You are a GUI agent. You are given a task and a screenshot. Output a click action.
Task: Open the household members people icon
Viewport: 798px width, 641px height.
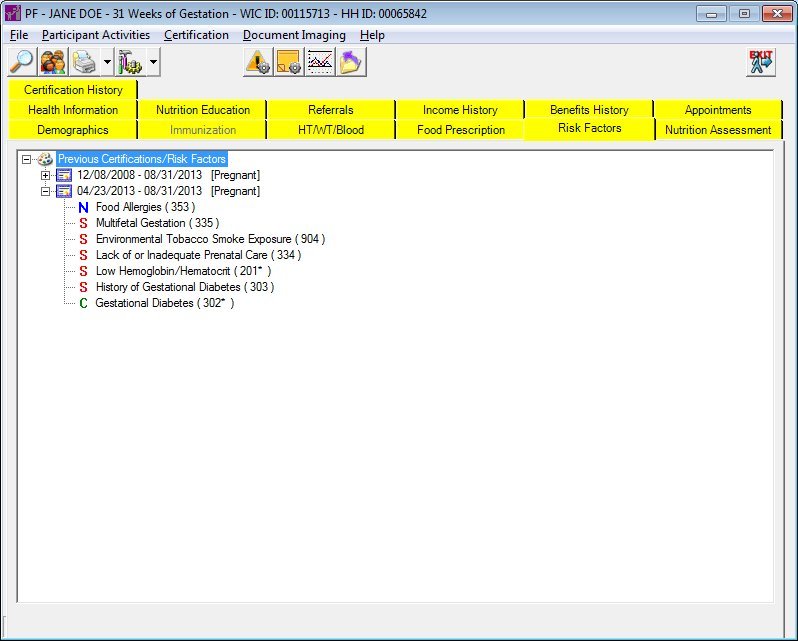tap(53, 62)
